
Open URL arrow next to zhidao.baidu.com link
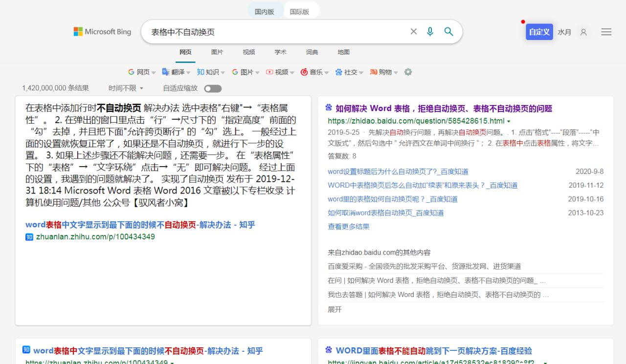click(x=509, y=121)
